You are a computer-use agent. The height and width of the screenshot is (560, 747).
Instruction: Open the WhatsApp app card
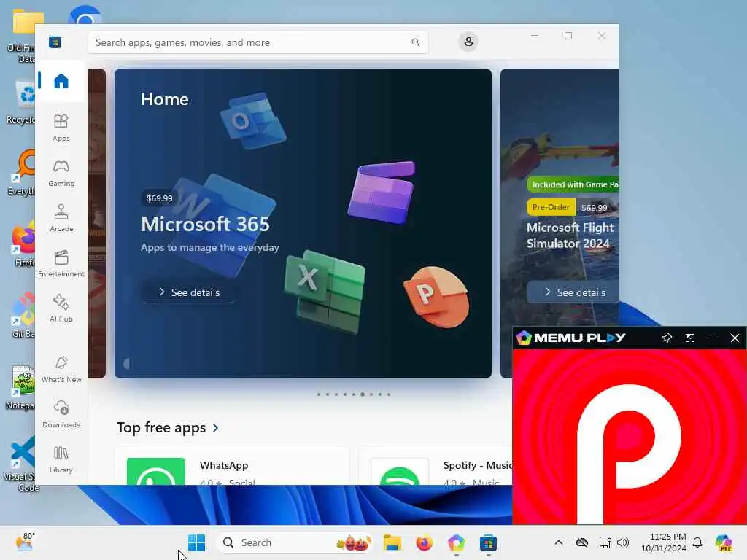(x=232, y=467)
